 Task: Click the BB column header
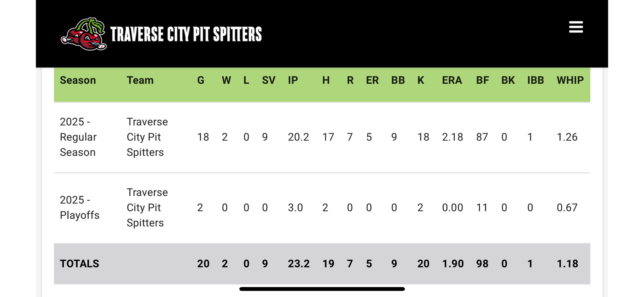point(398,80)
